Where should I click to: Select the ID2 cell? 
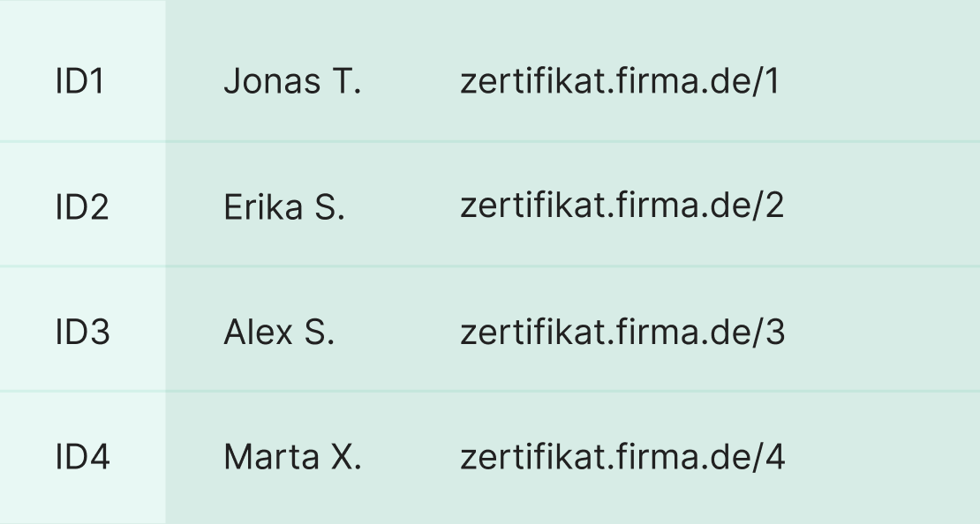coord(81,207)
